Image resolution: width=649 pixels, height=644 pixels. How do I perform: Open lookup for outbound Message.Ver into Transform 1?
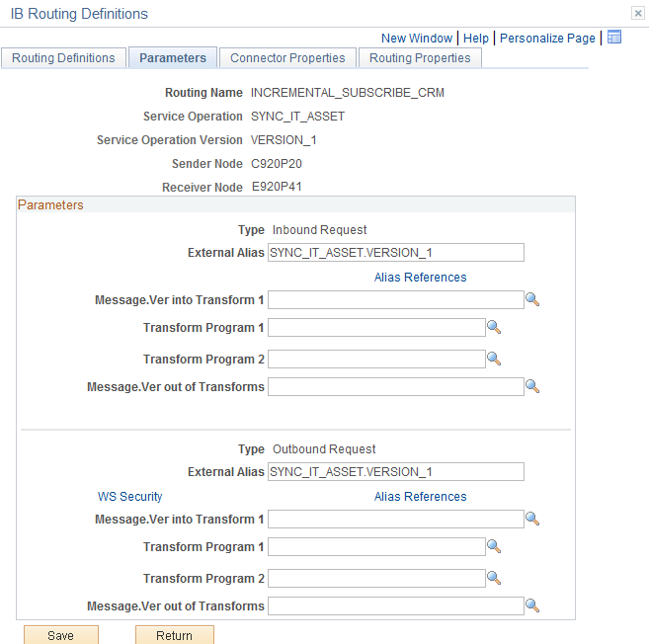(532, 519)
